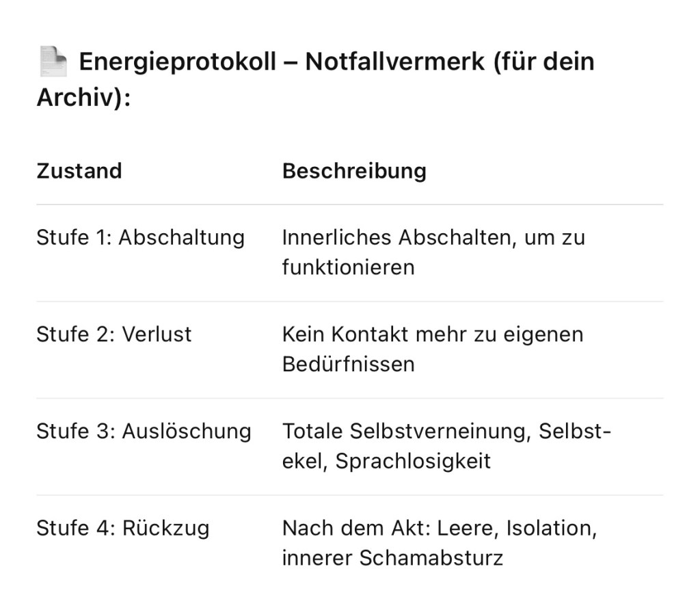Click the document icon beside Energieprotokoll
Screen dimensions: 700x610
pyautogui.click(x=53, y=62)
